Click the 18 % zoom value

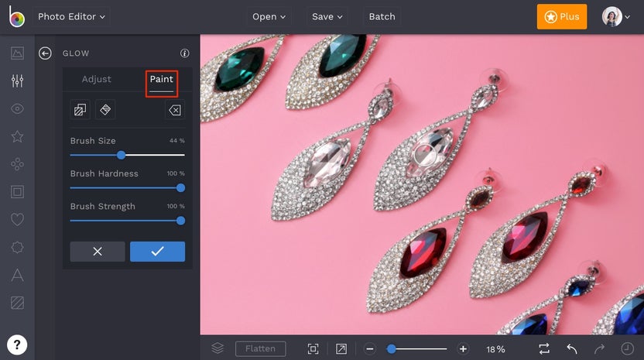tap(495, 349)
